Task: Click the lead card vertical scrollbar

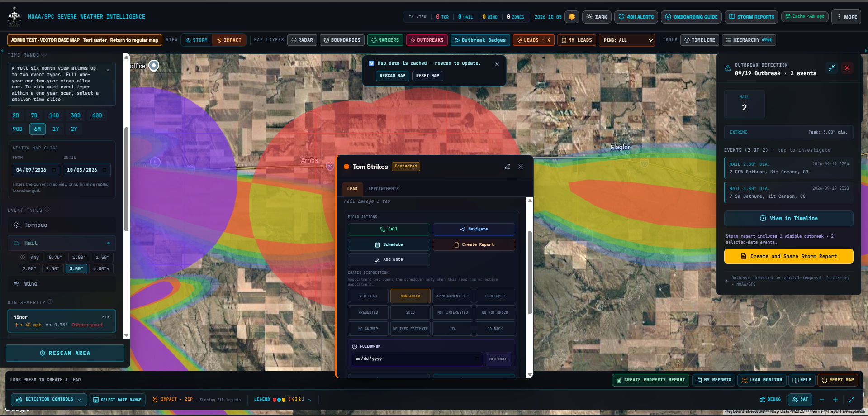Action: point(530,273)
